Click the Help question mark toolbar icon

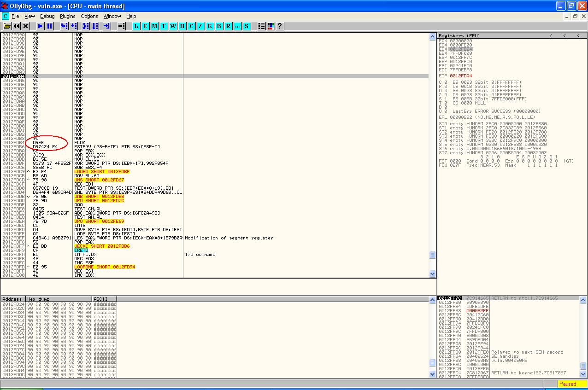(280, 26)
